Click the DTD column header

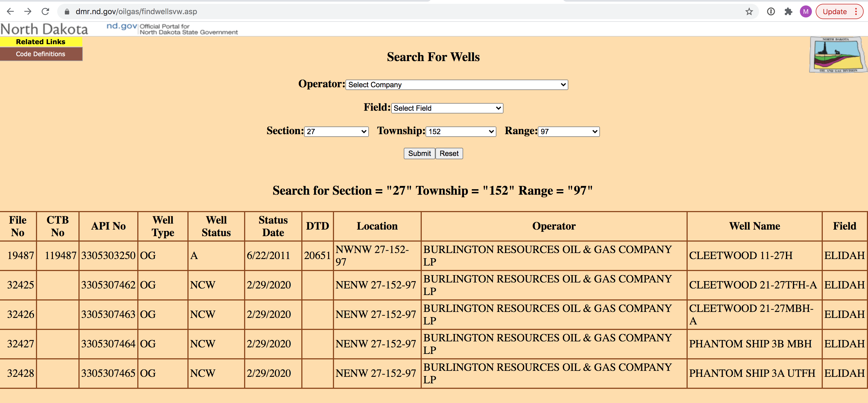click(x=317, y=226)
